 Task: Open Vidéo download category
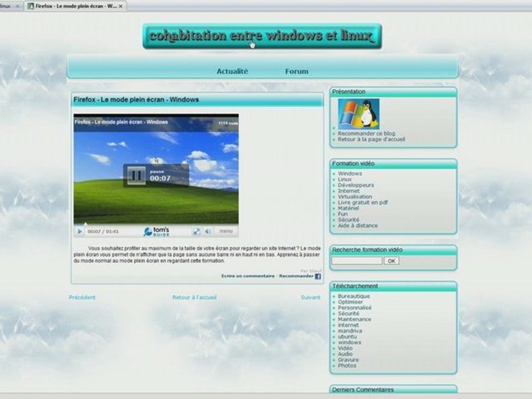345,348
